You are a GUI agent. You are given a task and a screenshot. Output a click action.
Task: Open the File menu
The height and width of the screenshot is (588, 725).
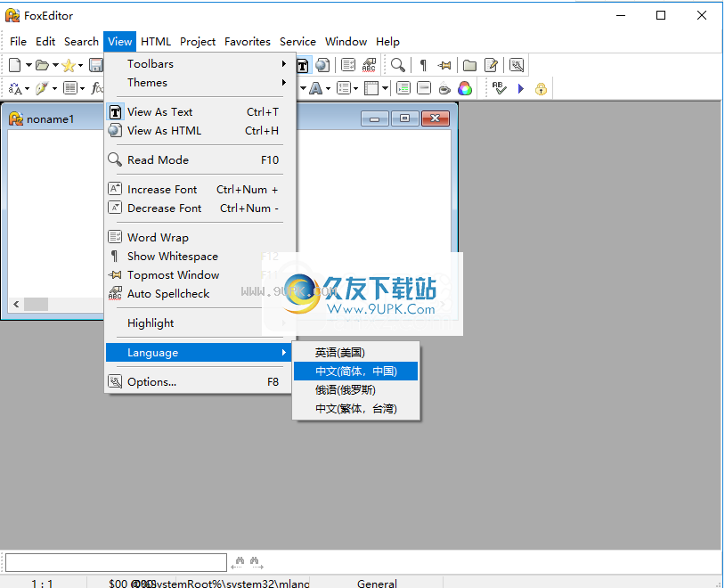pos(18,42)
